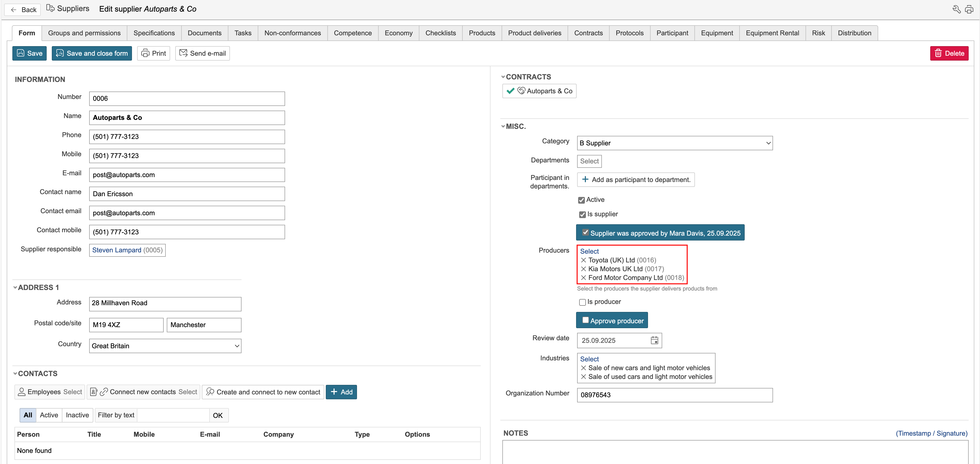Collapse the CONTACTS section

coord(15,374)
